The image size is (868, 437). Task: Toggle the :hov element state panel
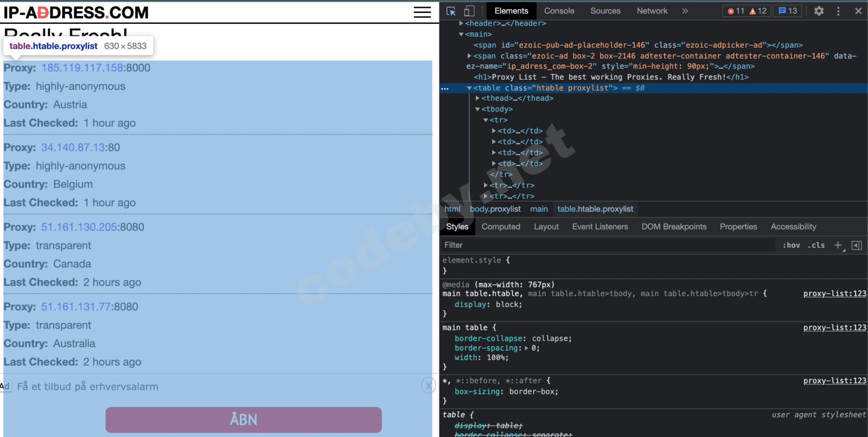[x=792, y=246]
